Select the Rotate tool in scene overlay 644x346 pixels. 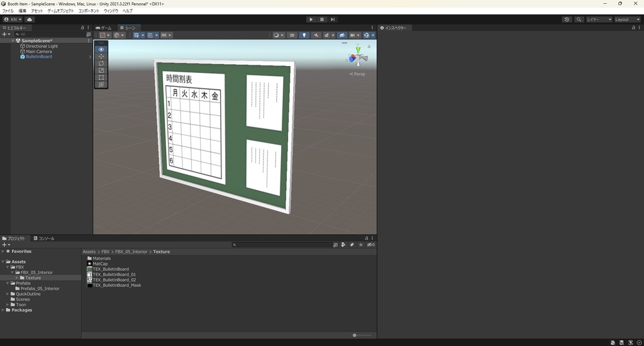(x=101, y=64)
